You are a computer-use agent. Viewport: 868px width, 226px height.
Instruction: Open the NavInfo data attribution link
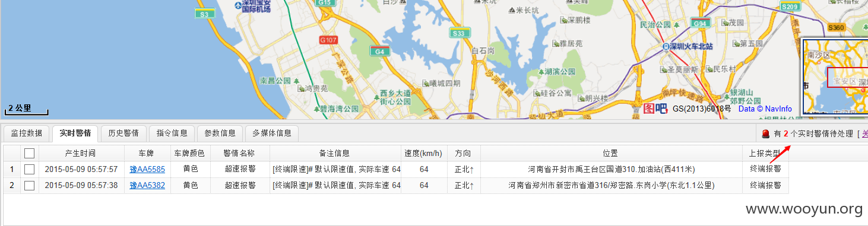[x=765, y=109]
